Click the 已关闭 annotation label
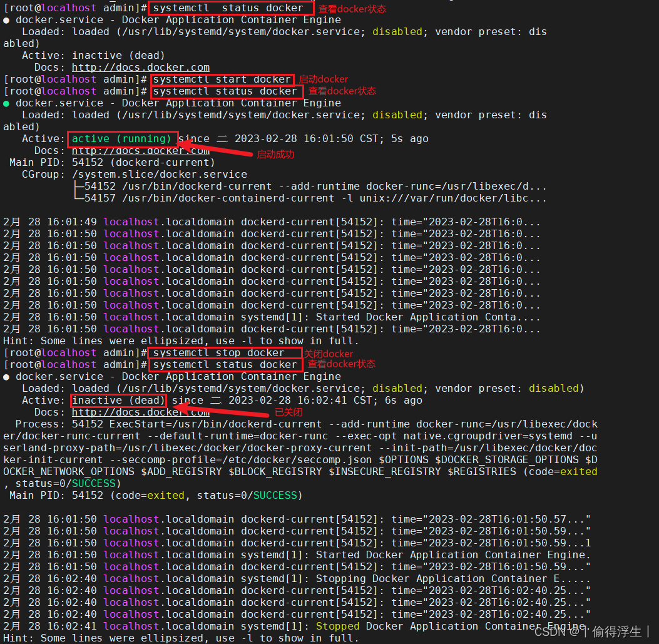659x644 pixels. (289, 412)
